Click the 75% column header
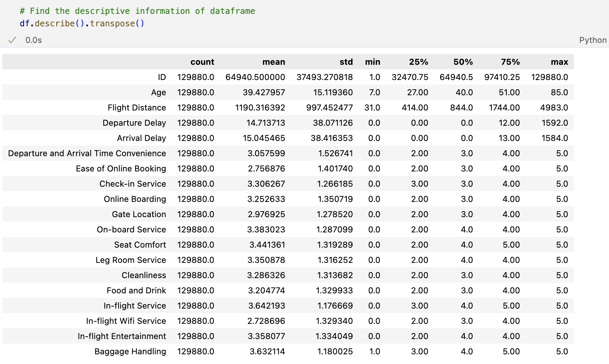The width and height of the screenshot is (609, 364). coord(510,62)
